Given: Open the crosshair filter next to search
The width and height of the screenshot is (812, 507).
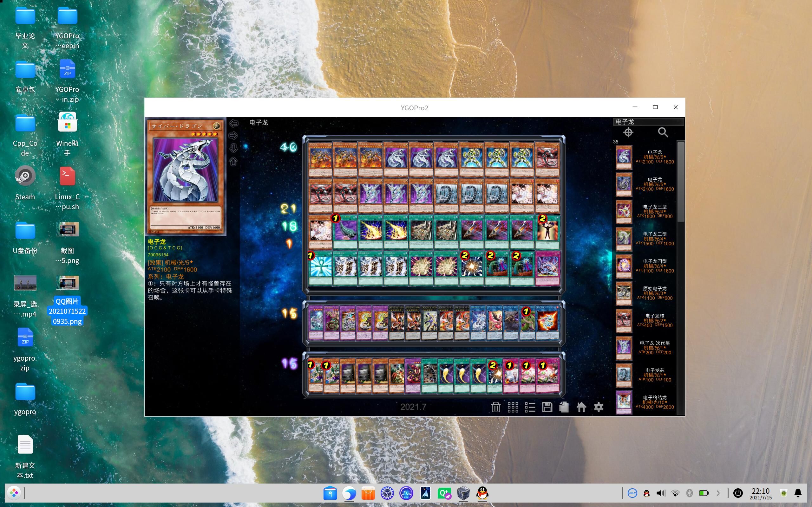Looking at the screenshot, I should (628, 132).
